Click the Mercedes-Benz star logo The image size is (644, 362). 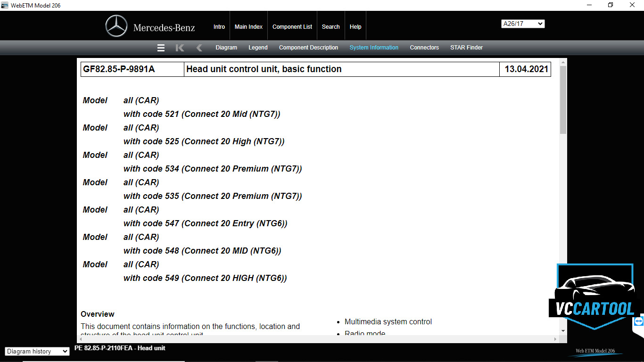point(118,25)
